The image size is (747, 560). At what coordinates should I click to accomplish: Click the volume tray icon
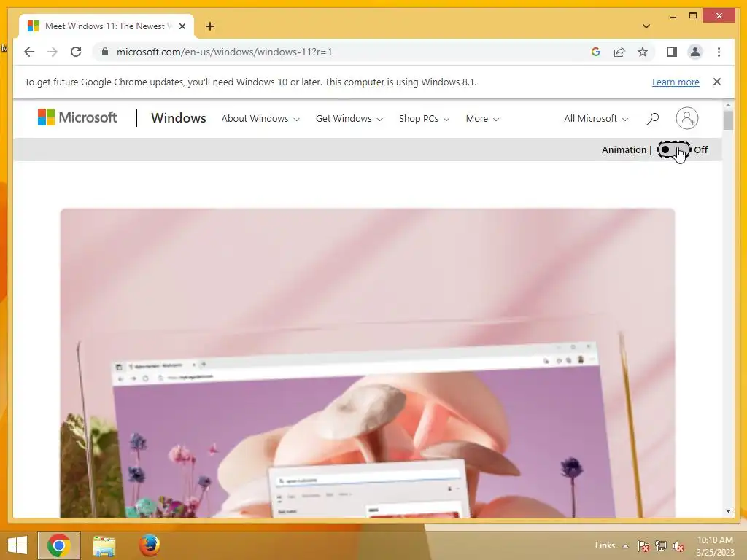678,545
